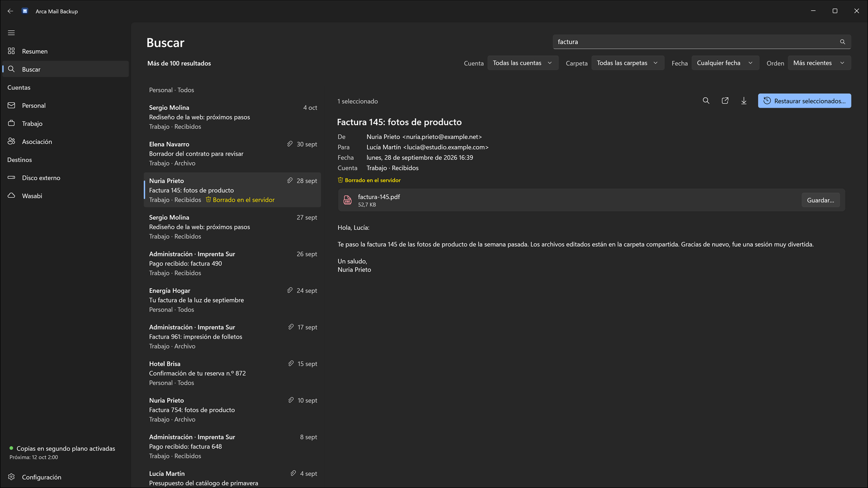Expand the Más recientes order dropdown

819,63
